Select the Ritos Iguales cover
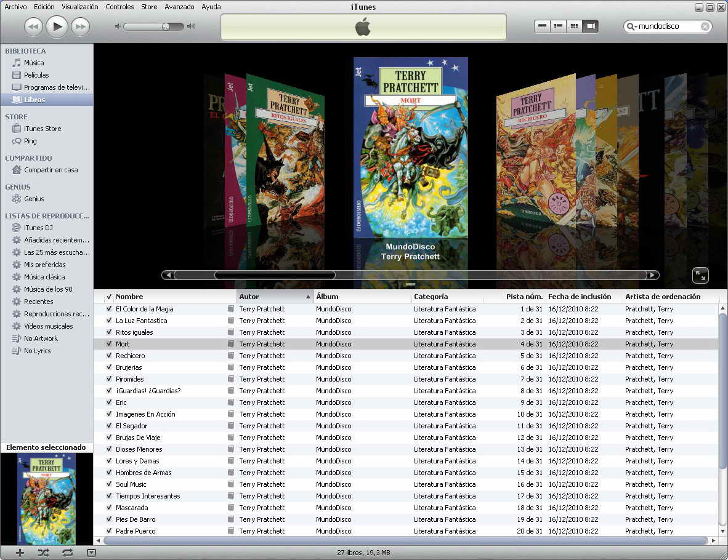 click(x=285, y=151)
